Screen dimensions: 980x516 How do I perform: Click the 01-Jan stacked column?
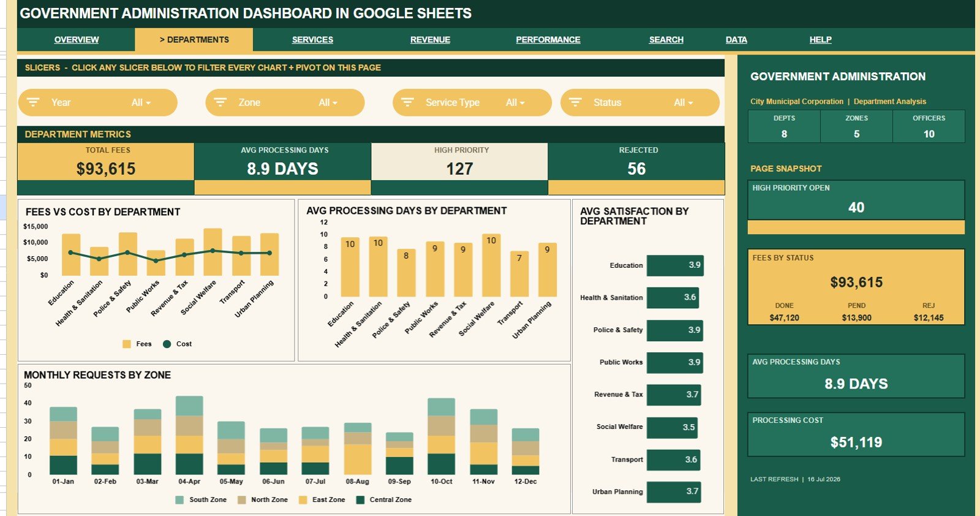[x=63, y=441]
